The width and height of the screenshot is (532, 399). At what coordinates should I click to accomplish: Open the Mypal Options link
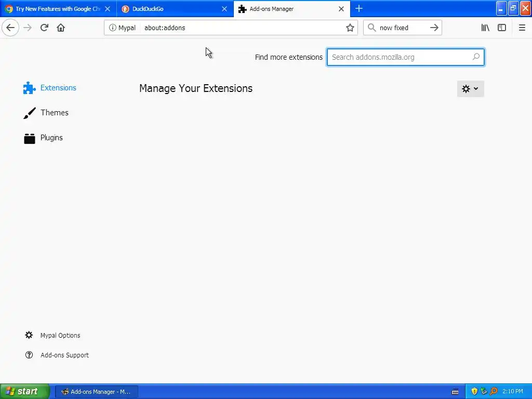tap(60, 335)
